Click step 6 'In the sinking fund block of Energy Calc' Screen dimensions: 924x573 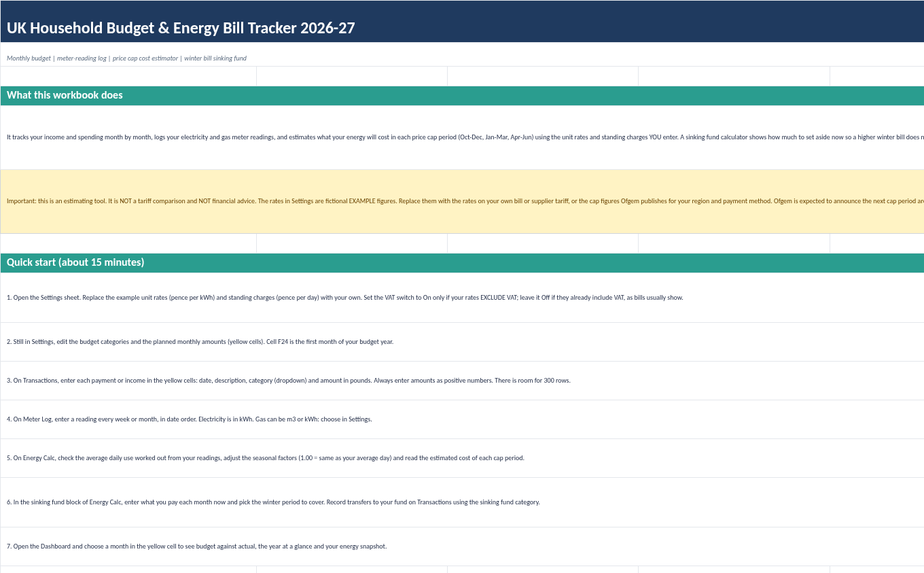click(462, 502)
